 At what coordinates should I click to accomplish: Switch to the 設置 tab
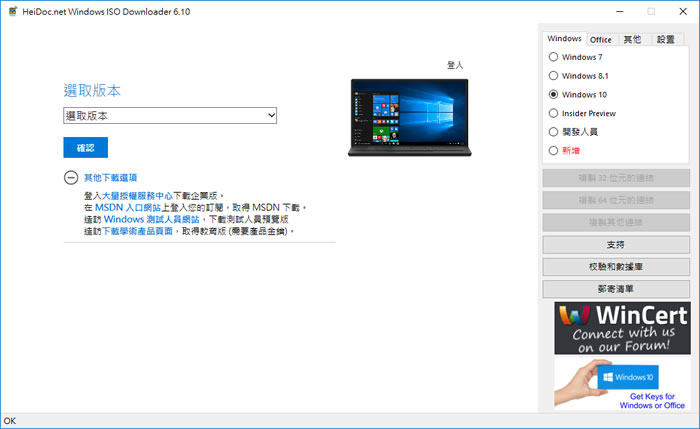coord(666,40)
